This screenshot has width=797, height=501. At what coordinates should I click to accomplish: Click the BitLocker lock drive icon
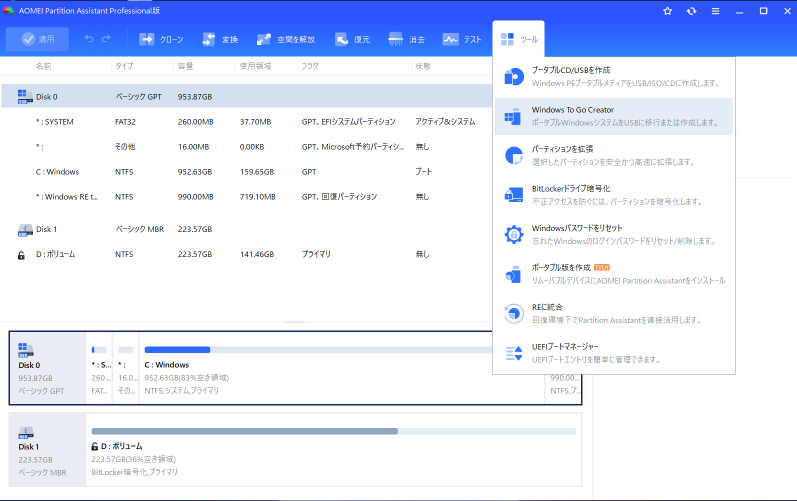tap(514, 195)
